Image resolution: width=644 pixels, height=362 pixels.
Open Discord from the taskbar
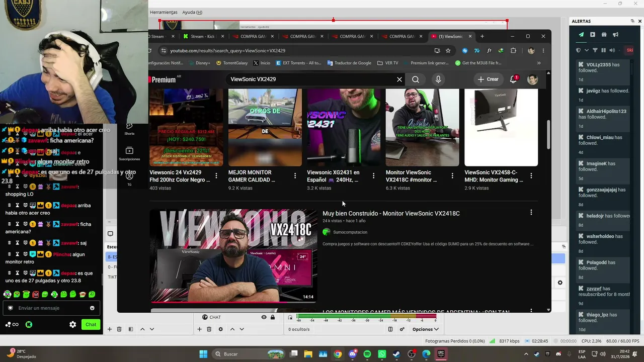click(x=353, y=354)
